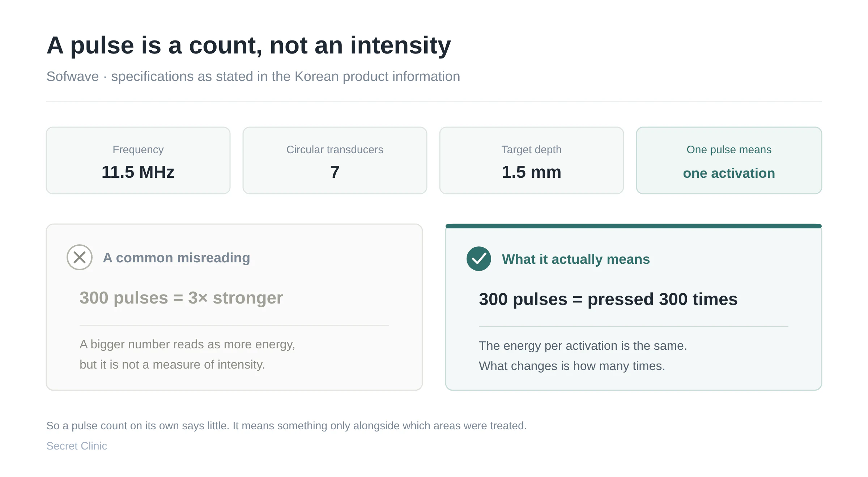
Task: Select the title 'A pulse is a count, not an intensity'
Action: (249, 46)
